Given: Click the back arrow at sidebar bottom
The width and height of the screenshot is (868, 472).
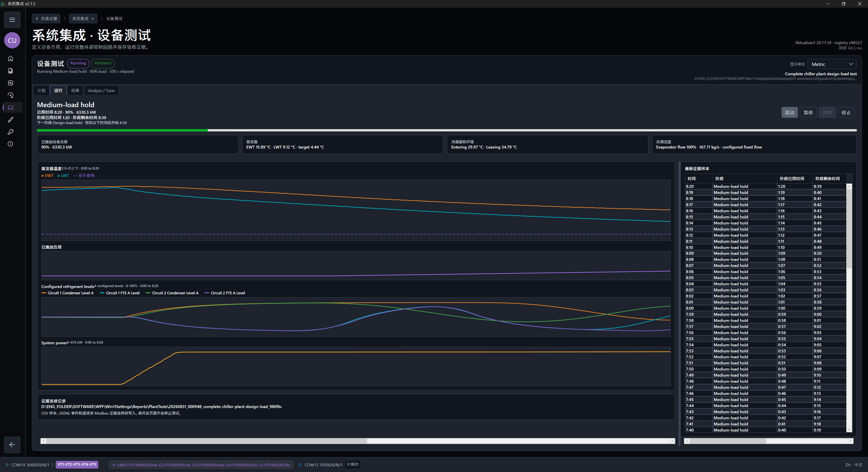Looking at the screenshot, I should (12, 445).
